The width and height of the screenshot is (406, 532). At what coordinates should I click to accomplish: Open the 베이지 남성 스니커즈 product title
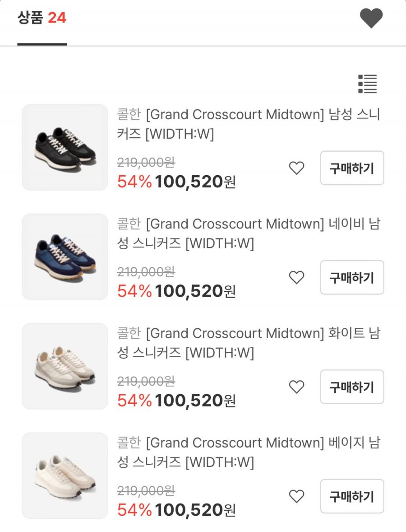tap(249, 453)
